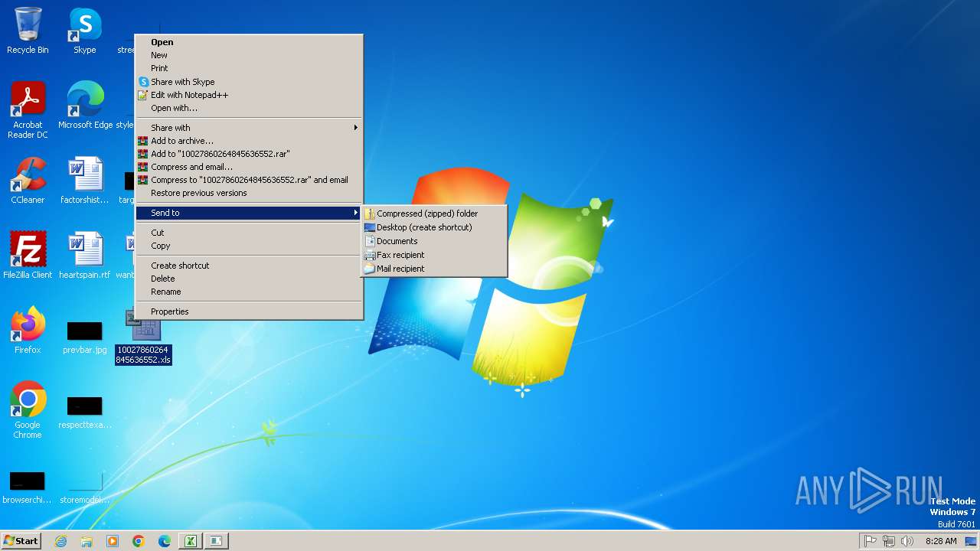Open Action Center flag tray icon

(x=871, y=541)
